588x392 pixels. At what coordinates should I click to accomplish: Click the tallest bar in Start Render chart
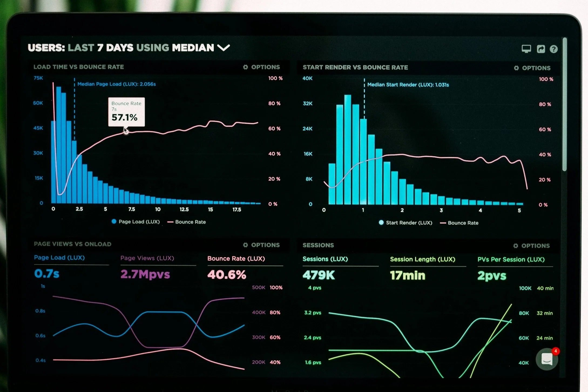click(348, 150)
